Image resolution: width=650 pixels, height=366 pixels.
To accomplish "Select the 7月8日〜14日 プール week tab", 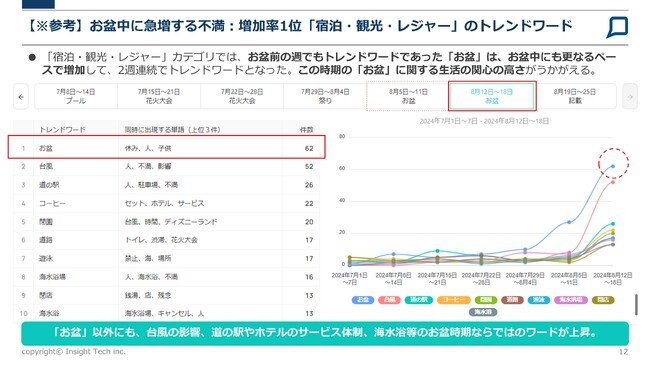I will [76, 97].
